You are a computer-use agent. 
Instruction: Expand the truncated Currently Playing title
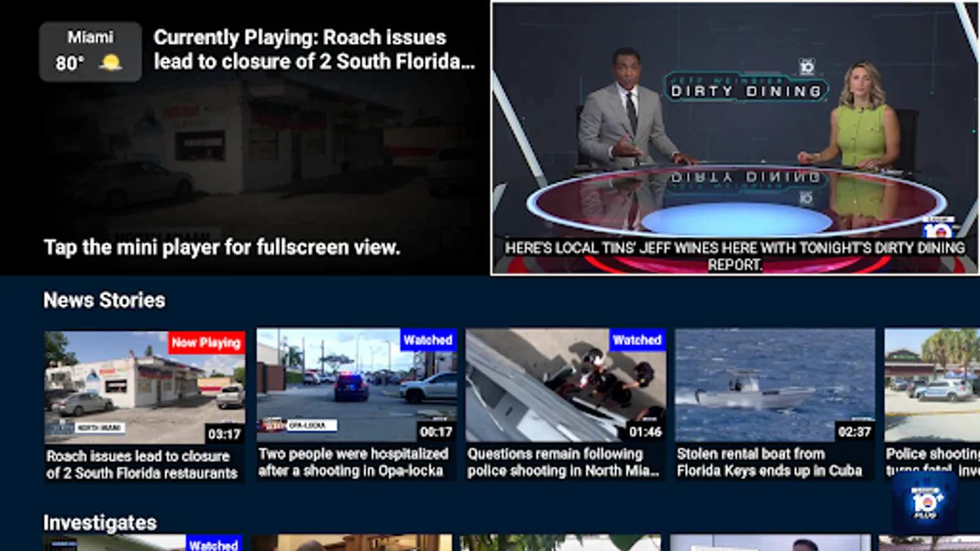[x=315, y=50]
